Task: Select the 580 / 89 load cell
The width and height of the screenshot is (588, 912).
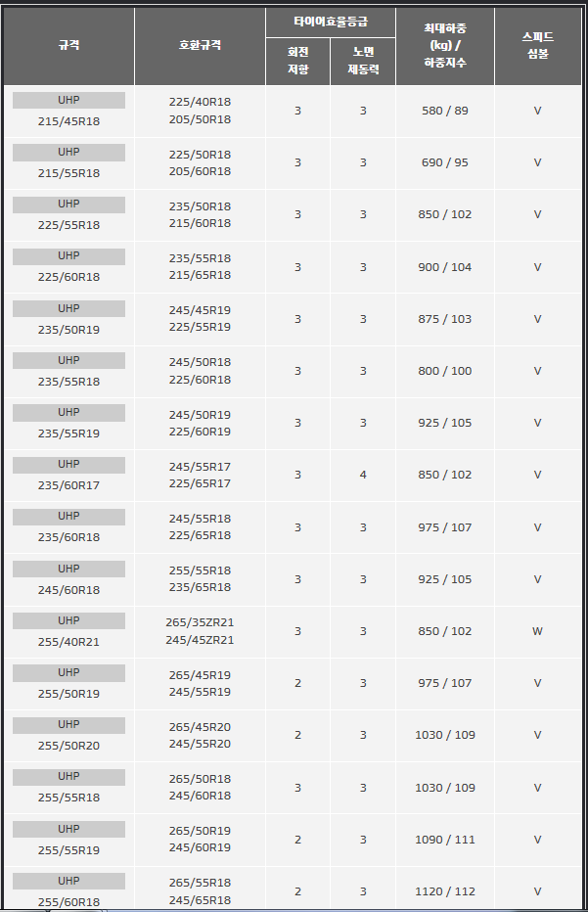Action: [x=445, y=112]
